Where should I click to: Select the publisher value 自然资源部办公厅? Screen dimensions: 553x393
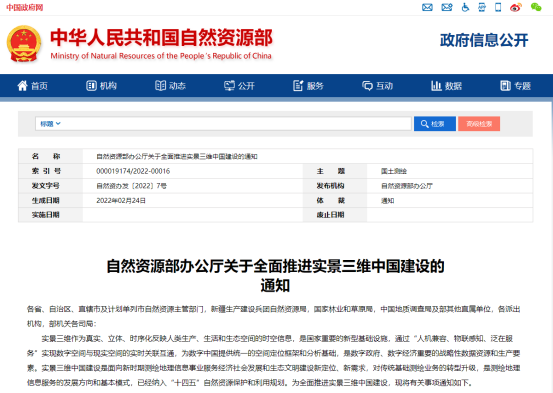click(x=407, y=186)
